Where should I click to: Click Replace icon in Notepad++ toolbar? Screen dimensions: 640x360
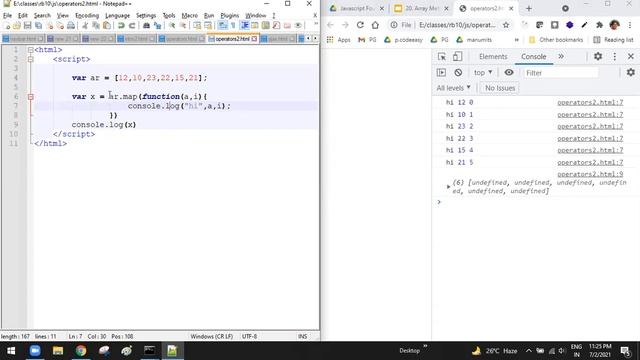click(157, 26)
